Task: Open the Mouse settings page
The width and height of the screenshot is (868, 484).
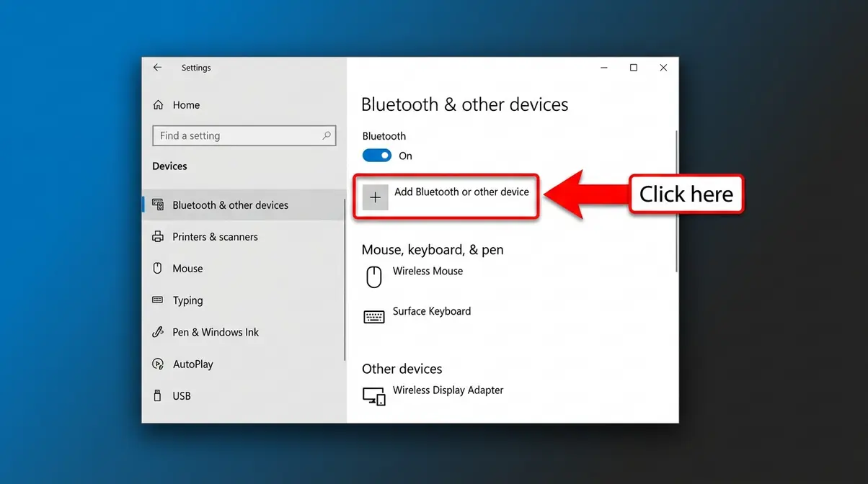Action: pyautogui.click(x=244, y=269)
